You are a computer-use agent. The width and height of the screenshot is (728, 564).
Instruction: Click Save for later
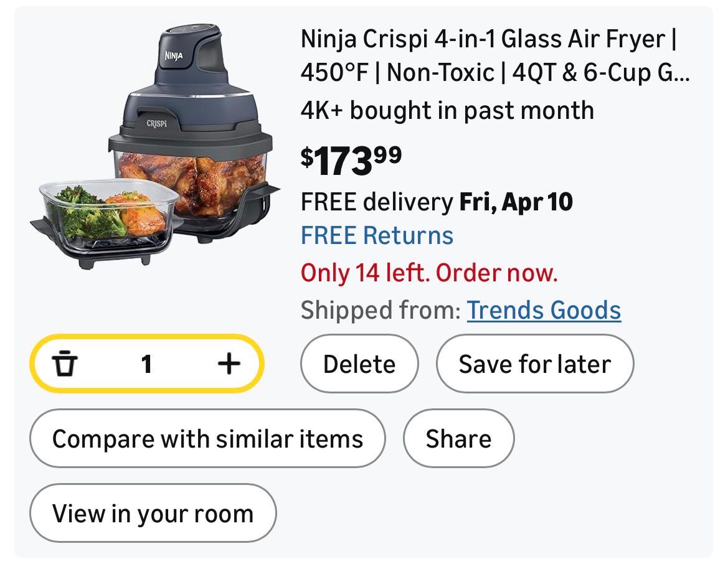(534, 364)
